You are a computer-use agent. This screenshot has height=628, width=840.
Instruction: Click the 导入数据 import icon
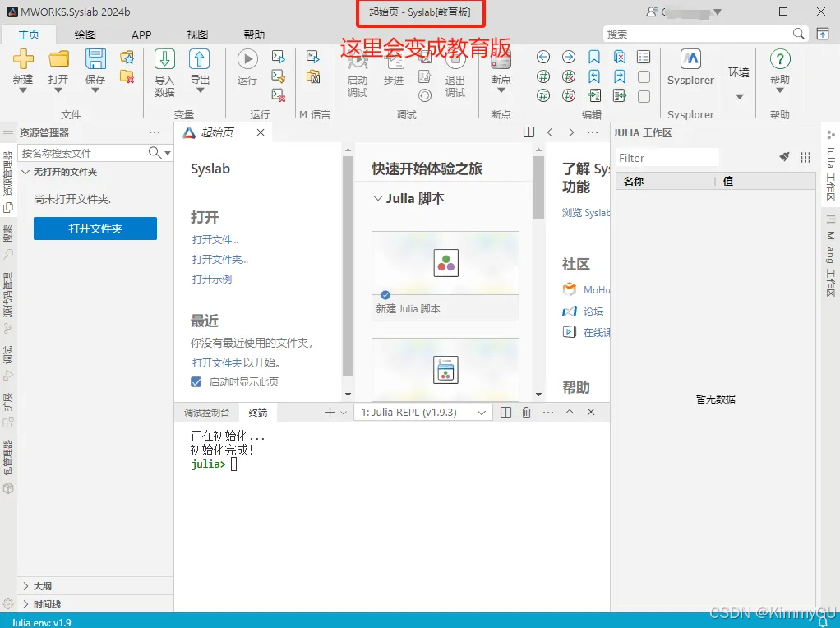(164, 59)
